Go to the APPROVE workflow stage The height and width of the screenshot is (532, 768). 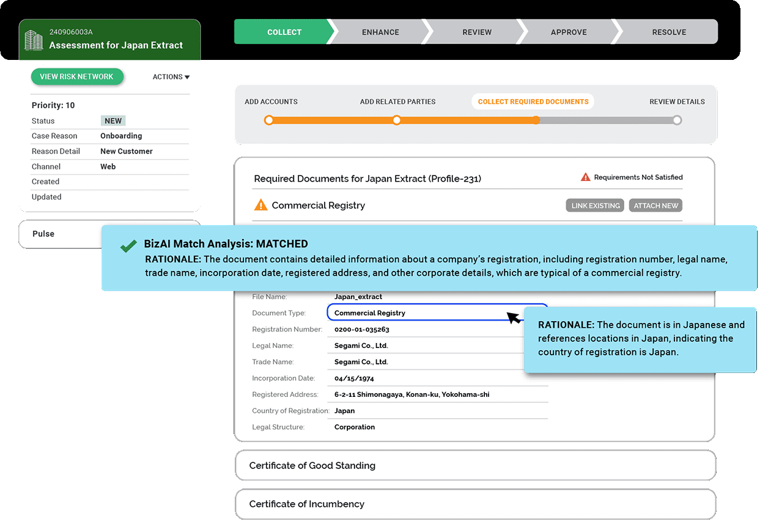click(x=569, y=32)
